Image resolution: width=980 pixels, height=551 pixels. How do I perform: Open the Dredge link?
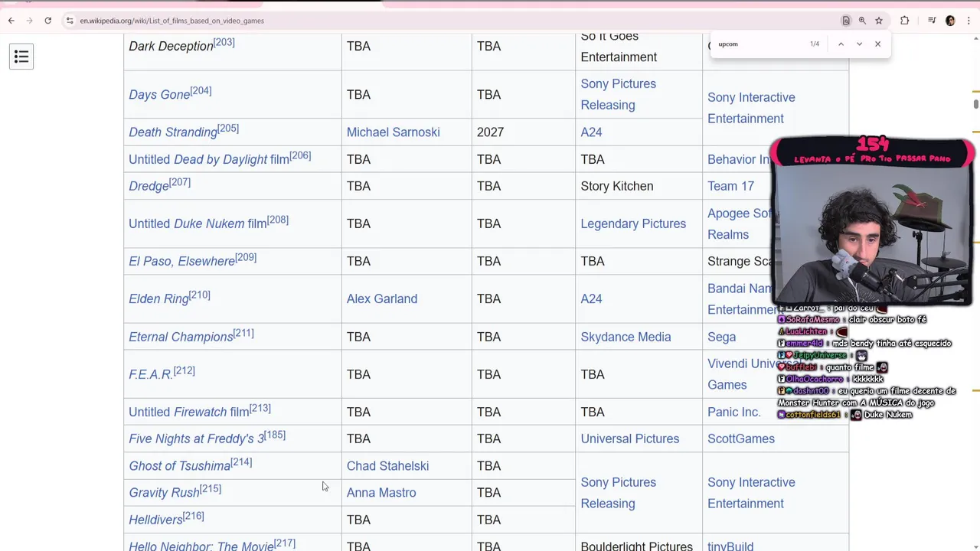[x=149, y=187]
